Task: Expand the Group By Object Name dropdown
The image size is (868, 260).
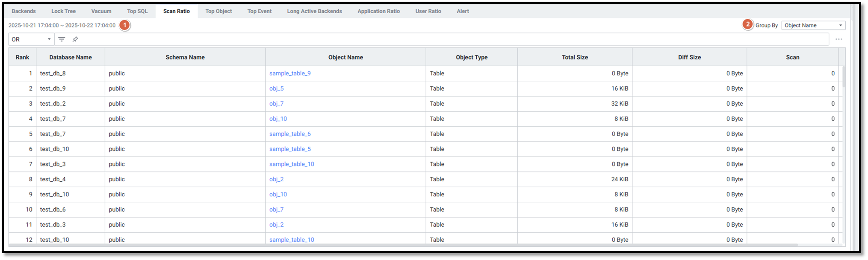Action: click(813, 25)
